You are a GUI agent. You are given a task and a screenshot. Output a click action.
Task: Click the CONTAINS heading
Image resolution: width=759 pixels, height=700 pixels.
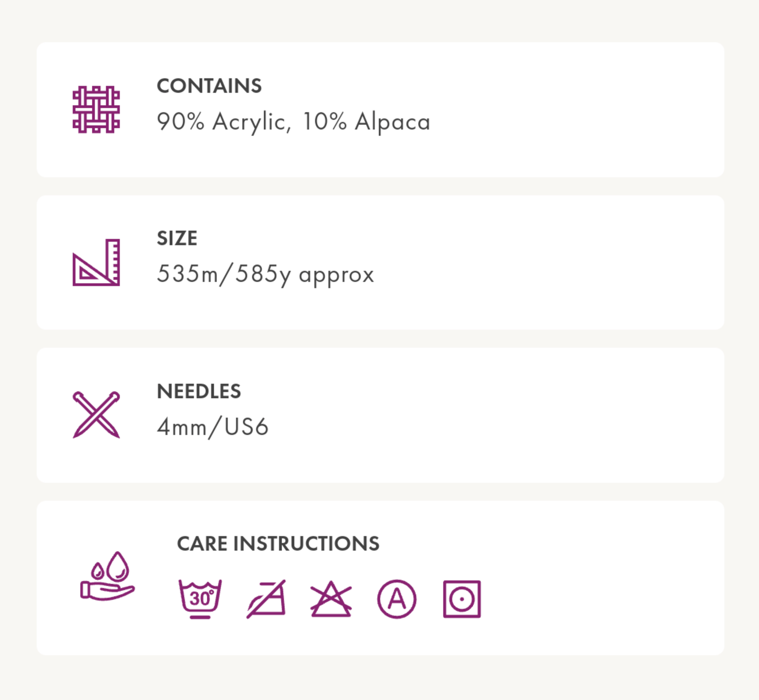pos(209,86)
